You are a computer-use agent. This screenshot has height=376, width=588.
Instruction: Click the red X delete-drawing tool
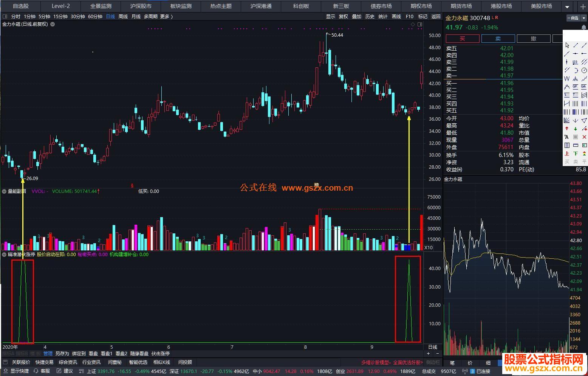tap(584, 137)
